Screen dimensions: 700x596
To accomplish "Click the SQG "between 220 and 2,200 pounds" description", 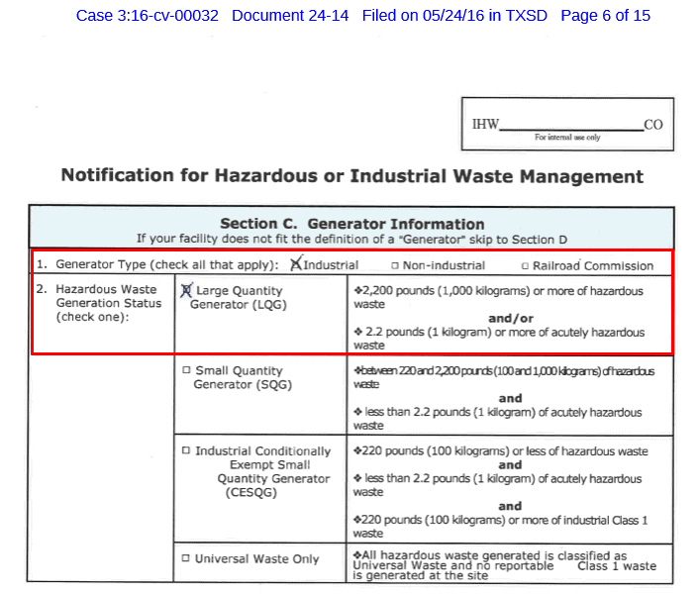I will point(498,376).
